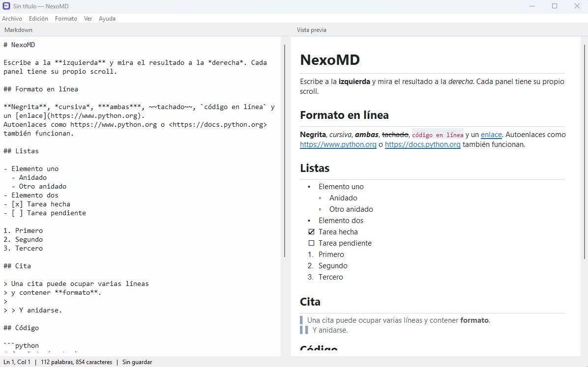Open the Formato menu in menu bar

pos(66,19)
